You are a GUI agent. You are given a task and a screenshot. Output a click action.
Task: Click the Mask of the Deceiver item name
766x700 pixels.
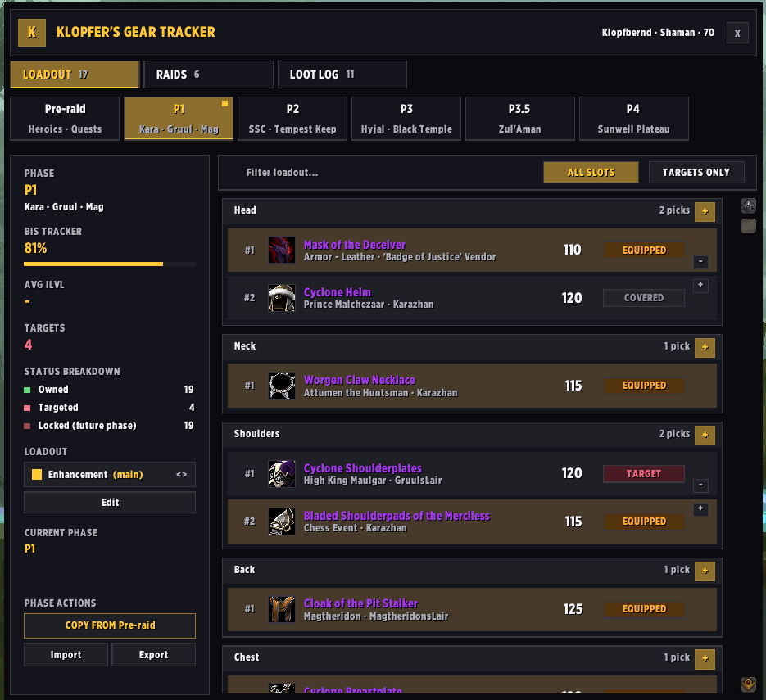tap(355, 245)
